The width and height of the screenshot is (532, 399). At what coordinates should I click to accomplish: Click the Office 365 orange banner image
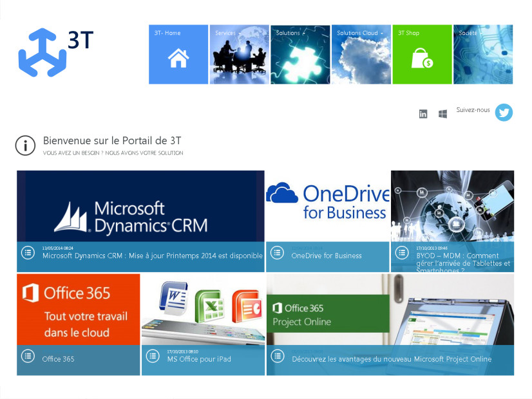(x=78, y=309)
